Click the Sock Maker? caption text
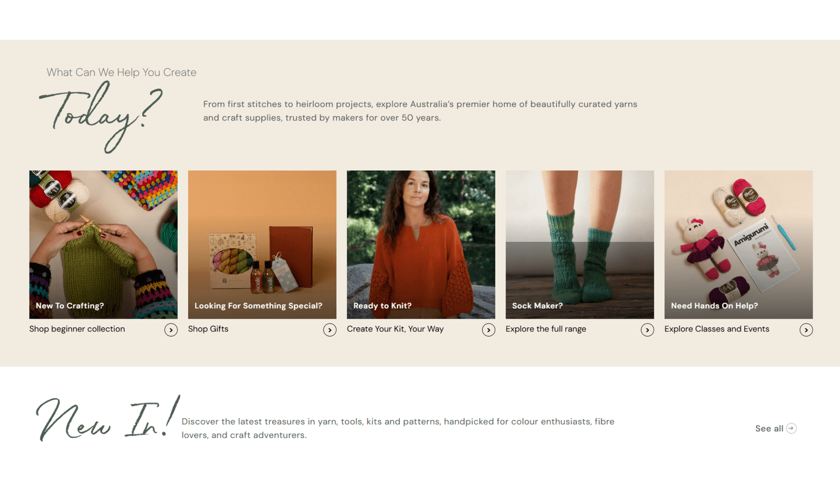 pos(537,306)
